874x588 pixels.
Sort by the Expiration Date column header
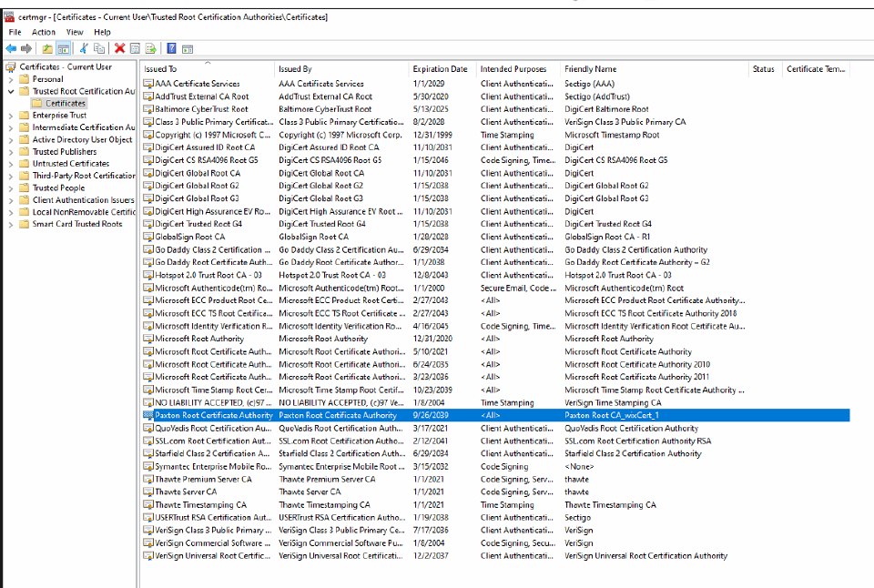coord(442,69)
